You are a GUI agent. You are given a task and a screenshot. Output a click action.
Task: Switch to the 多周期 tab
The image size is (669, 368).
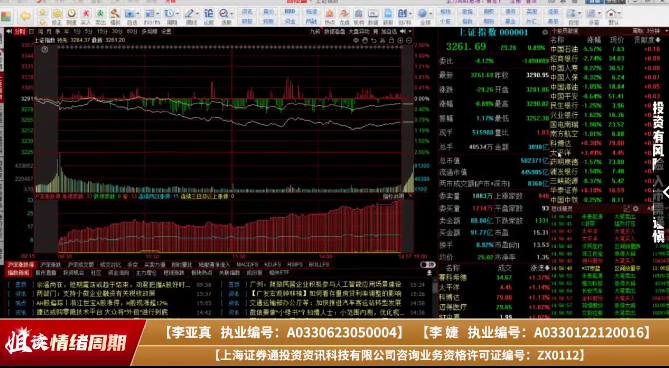[x=149, y=31]
